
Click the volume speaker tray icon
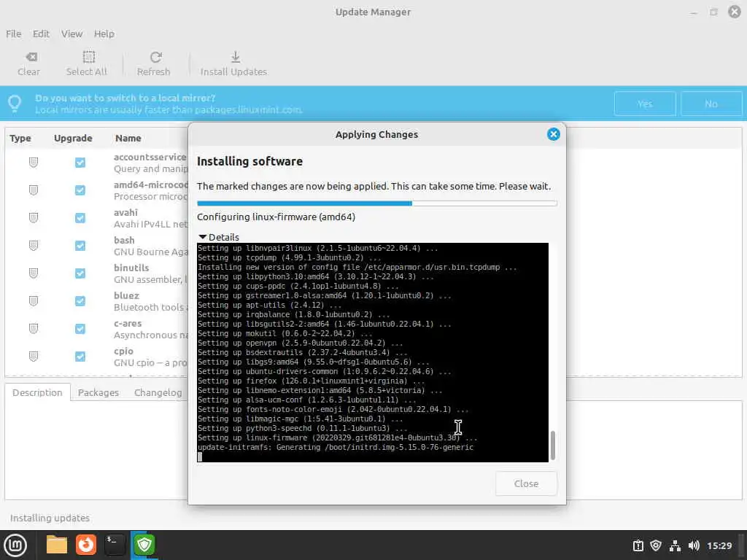(694, 545)
